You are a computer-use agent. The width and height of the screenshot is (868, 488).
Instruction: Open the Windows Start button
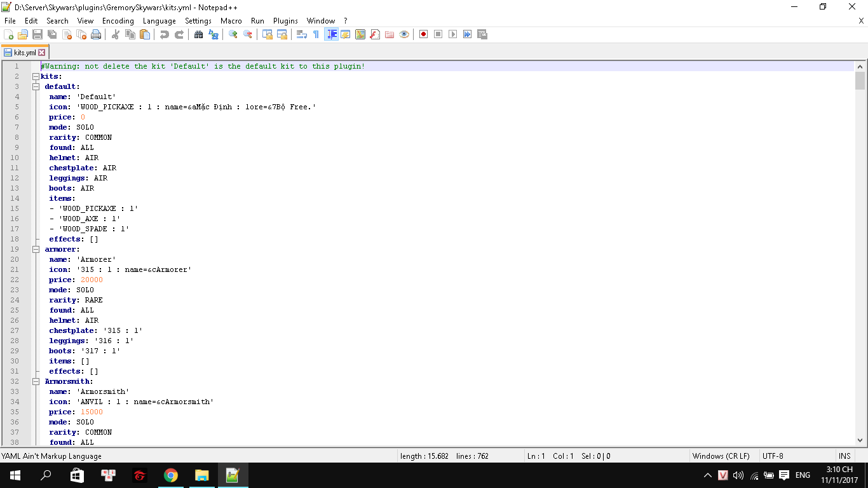coord(15,475)
